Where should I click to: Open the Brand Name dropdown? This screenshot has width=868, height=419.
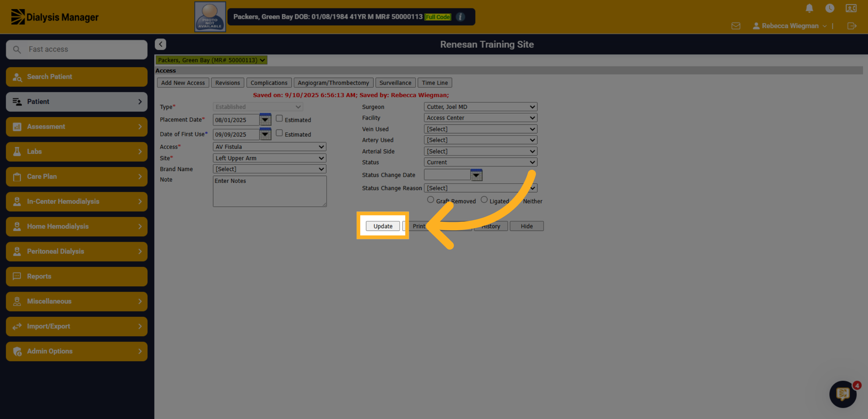pyautogui.click(x=269, y=169)
